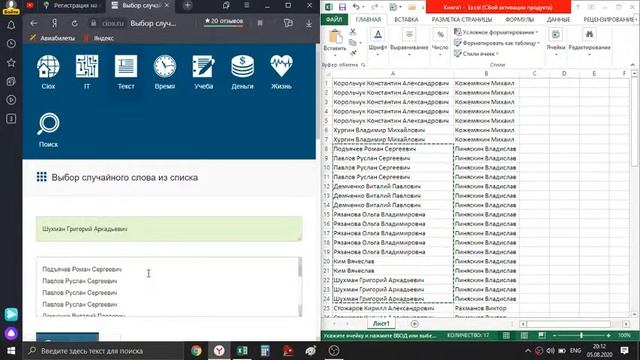
Task: Switch to normal view in Excel status bar
Action: [506, 336]
